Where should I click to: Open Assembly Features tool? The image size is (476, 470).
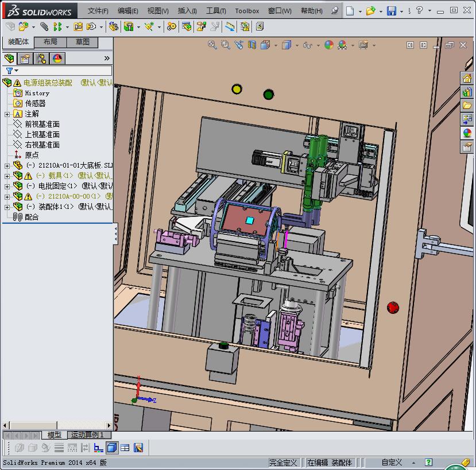(129, 27)
